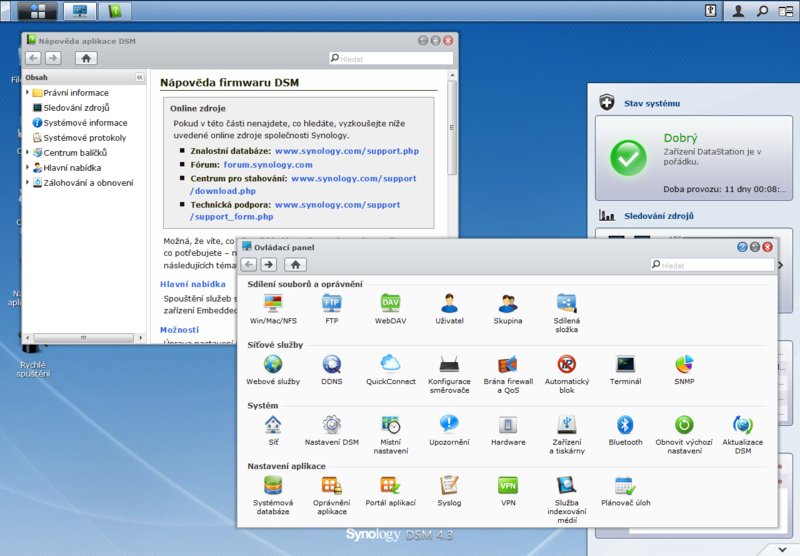Open Win/Mac/NFS file sharing settings
Screen dimensions: 800x556
(x=273, y=308)
